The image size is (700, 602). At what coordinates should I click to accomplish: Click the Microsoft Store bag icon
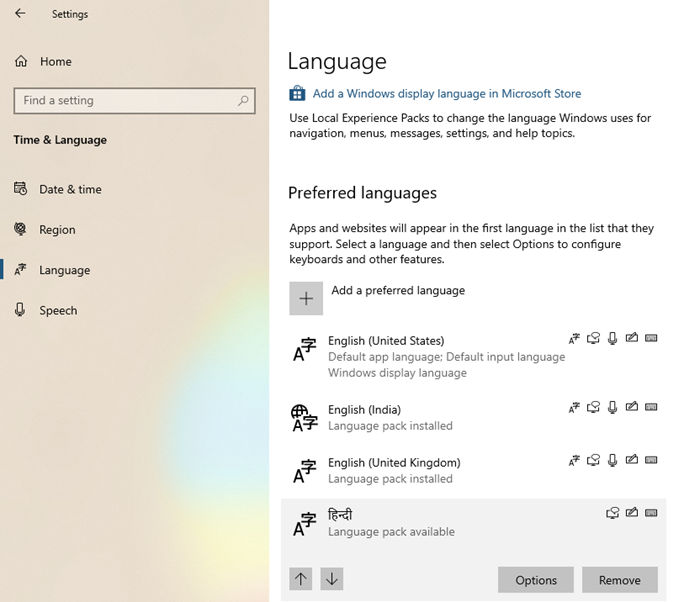tap(297, 93)
